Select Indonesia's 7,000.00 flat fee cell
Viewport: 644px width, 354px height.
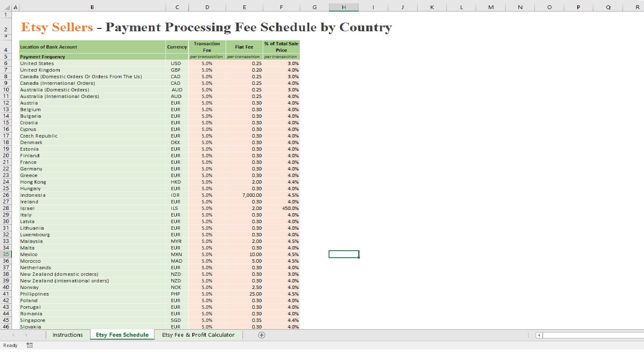tap(244, 195)
